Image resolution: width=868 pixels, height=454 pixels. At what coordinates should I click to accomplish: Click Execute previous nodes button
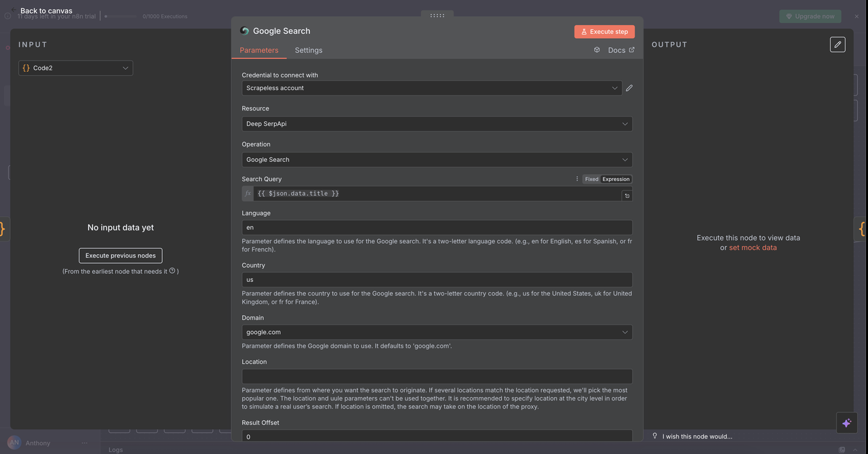coord(121,255)
